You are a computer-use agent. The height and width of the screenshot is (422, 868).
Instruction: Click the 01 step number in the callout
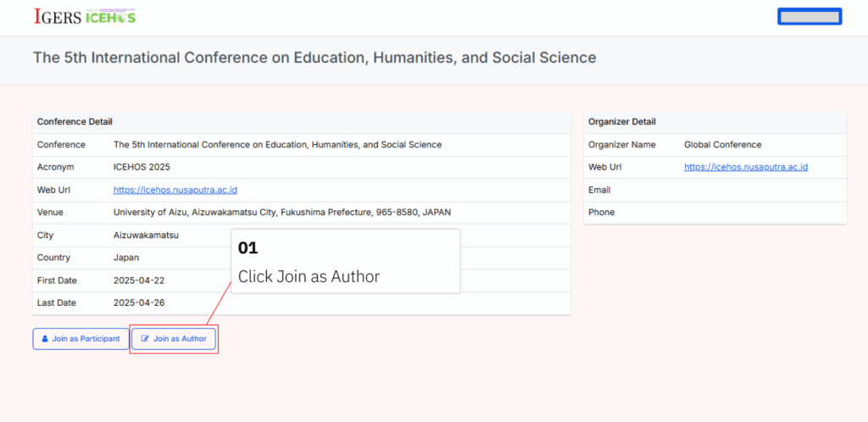click(248, 248)
